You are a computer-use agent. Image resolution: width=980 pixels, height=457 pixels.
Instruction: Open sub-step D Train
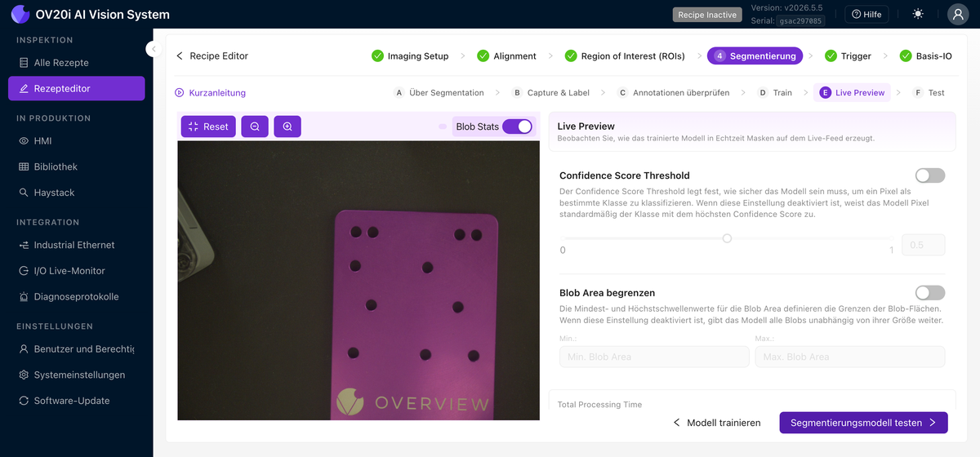point(775,93)
